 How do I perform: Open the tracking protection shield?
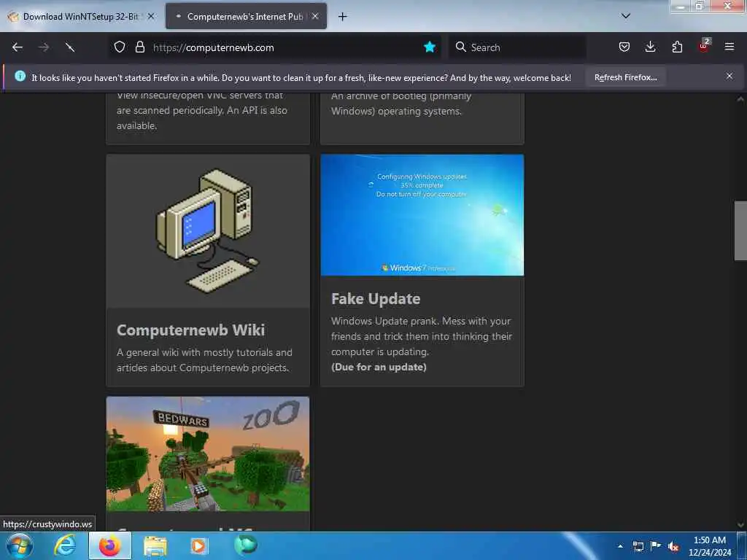point(120,47)
